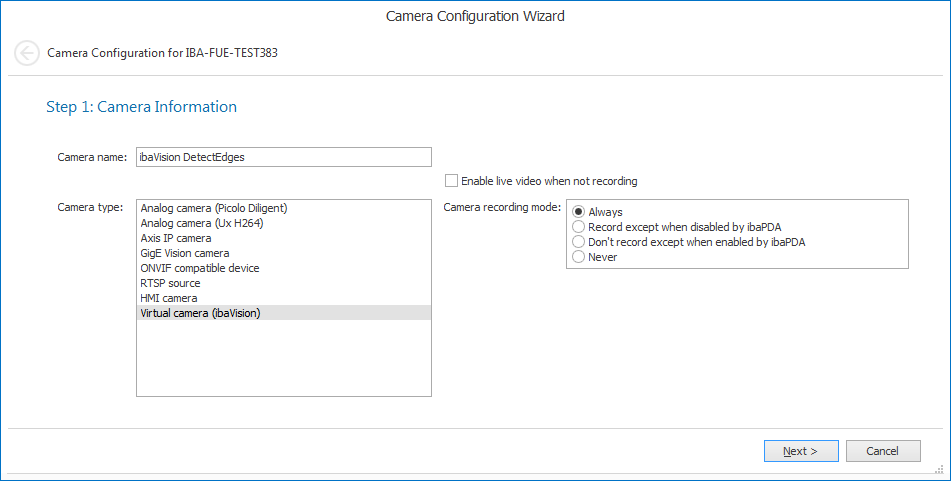Viewport: 951px width, 481px height.
Task: Select the Always recording mode
Action: point(579,212)
